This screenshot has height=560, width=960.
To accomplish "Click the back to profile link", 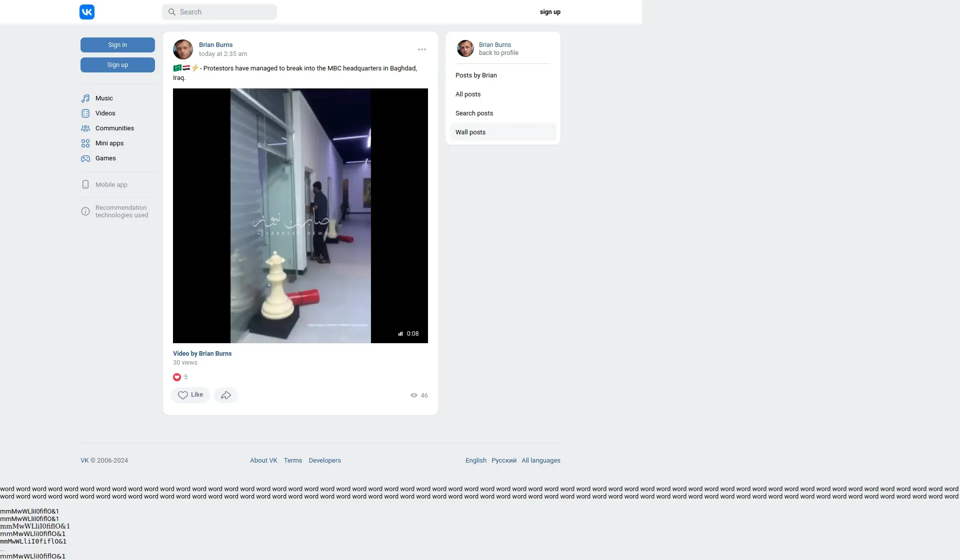I will coord(498,53).
